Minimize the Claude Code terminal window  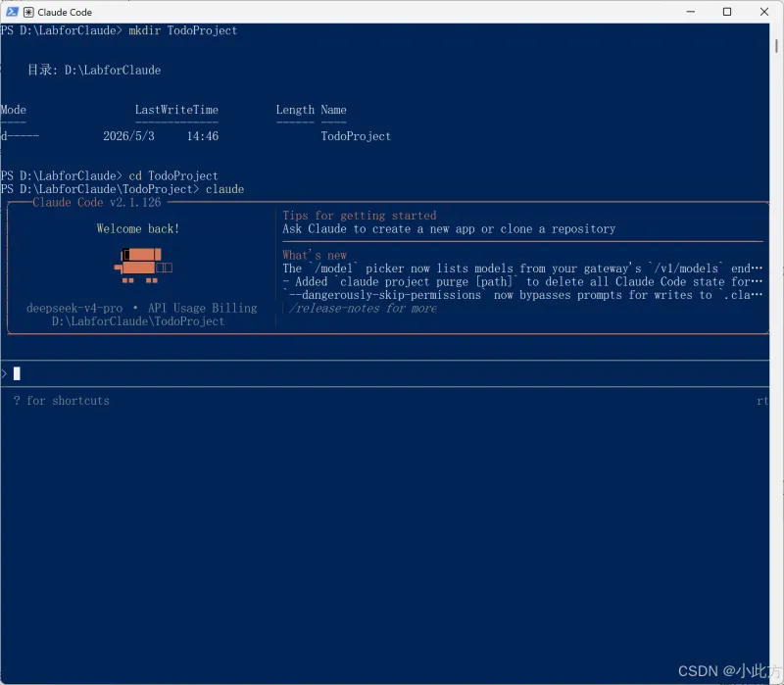(691, 12)
